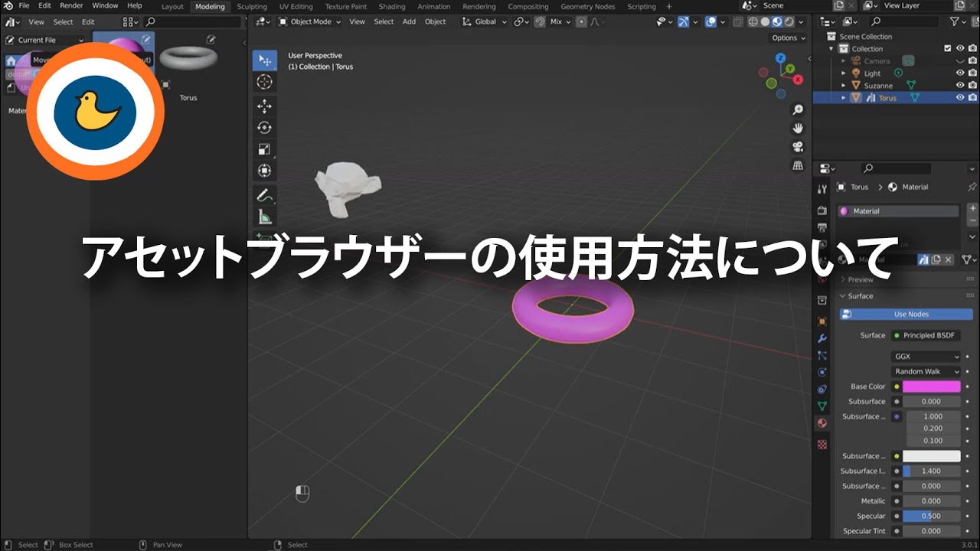980x551 pixels.
Task: Toggle render camera icon for Camera row
Action: click(x=972, y=61)
